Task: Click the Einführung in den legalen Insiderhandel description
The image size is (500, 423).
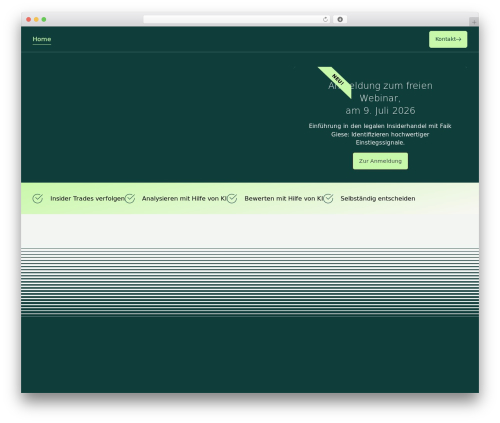Action: (x=380, y=134)
